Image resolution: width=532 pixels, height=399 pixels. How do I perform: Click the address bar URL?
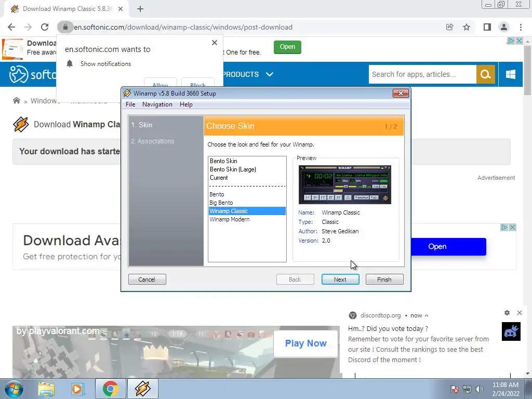(x=183, y=27)
